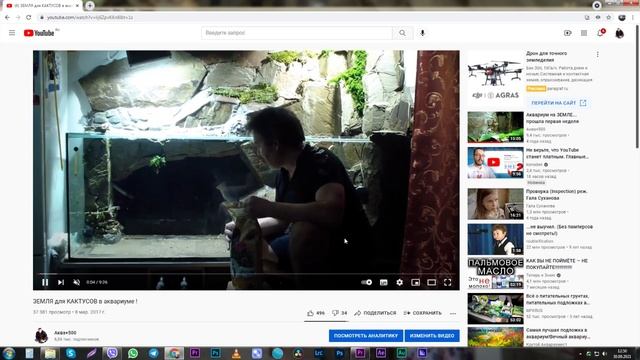The width and height of the screenshot is (640, 360).
Task: Open the notifications bell
Action: coord(600,33)
